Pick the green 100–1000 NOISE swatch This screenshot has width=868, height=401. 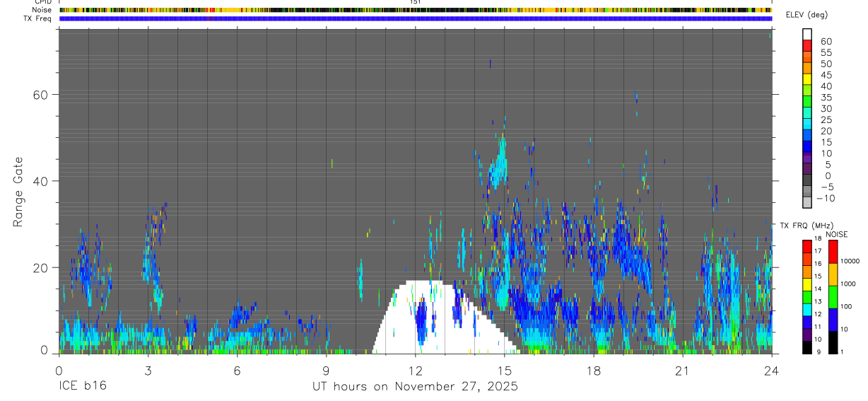point(833,297)
